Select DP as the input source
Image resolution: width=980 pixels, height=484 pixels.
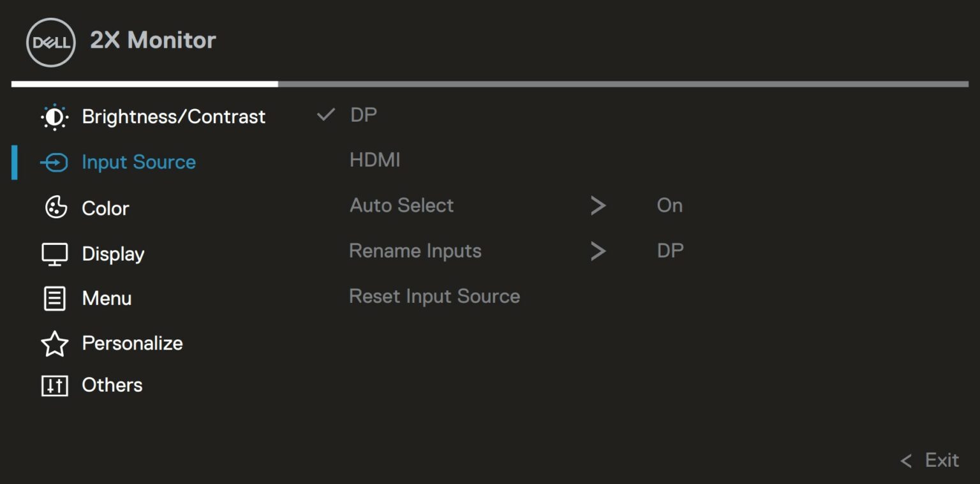coord(362,115)
